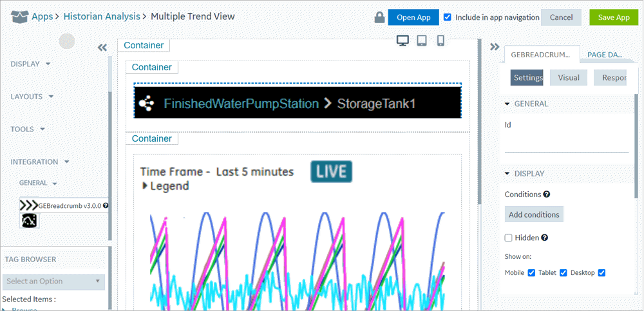Expand the Legend disclosure triangle
This screenshot has width=644, height=311.
[x=144, y=185]
